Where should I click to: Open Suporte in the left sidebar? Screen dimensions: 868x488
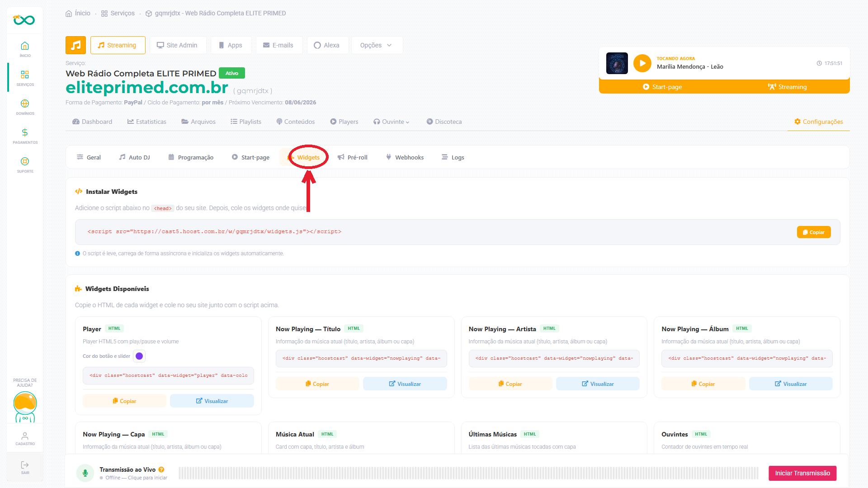tap(25, 165)
